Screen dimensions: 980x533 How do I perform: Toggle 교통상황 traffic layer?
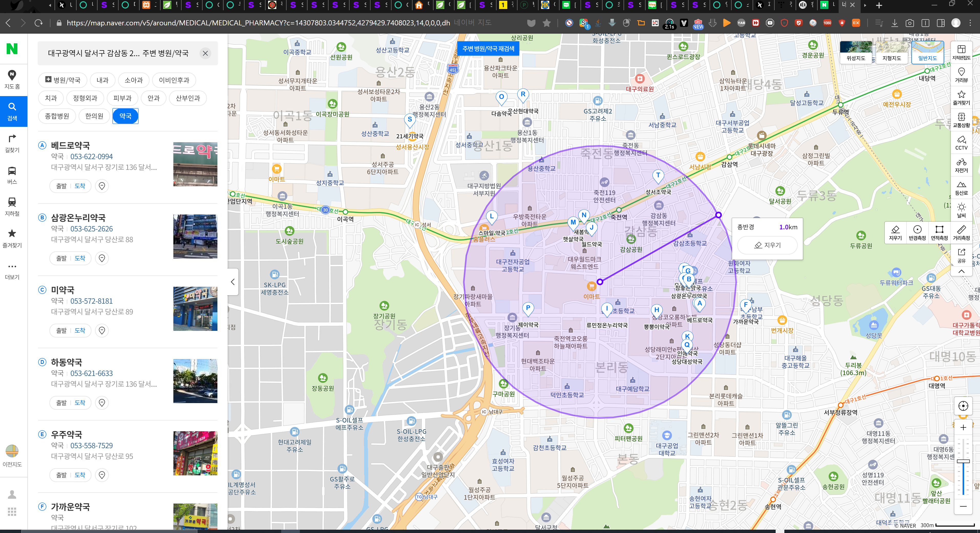click(961, 120)
